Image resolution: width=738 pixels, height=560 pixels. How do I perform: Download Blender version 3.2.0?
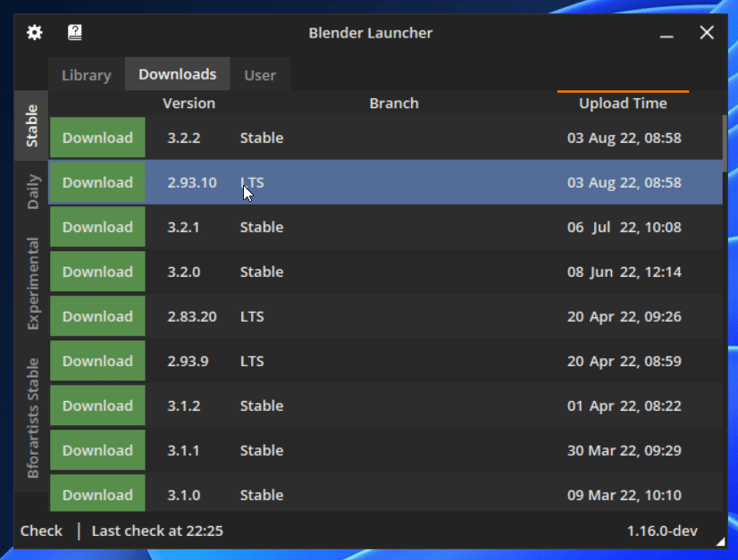[98, 272]
